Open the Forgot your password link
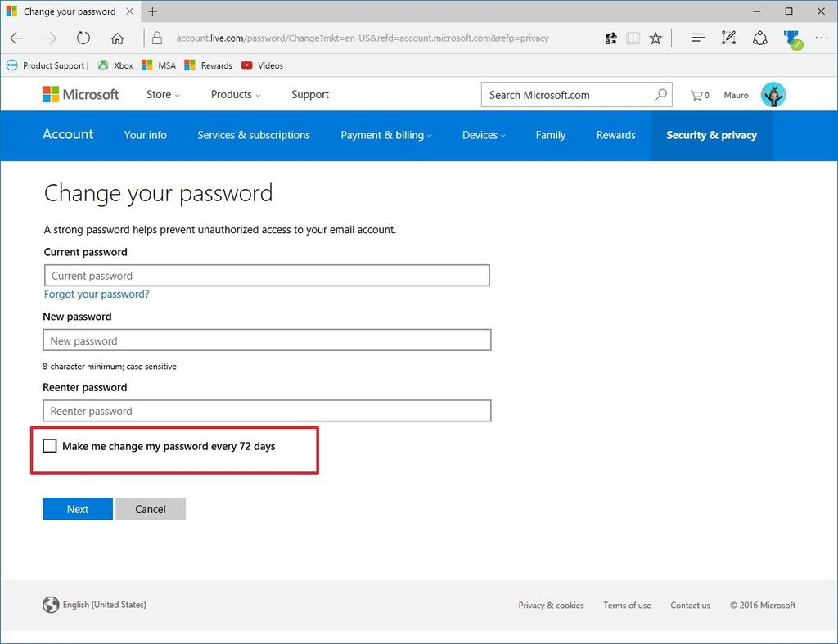Viewport: 838px width, 644px height. 96,294
